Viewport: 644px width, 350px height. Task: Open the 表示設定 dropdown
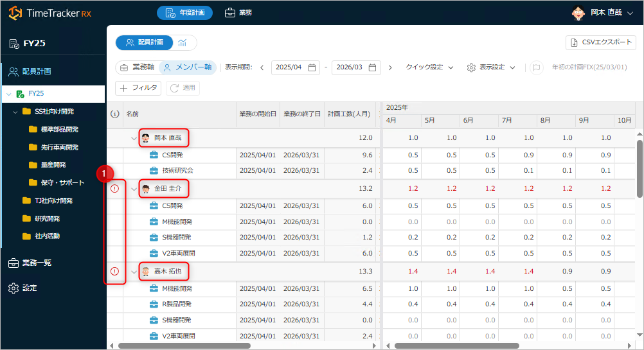(491, 67)
